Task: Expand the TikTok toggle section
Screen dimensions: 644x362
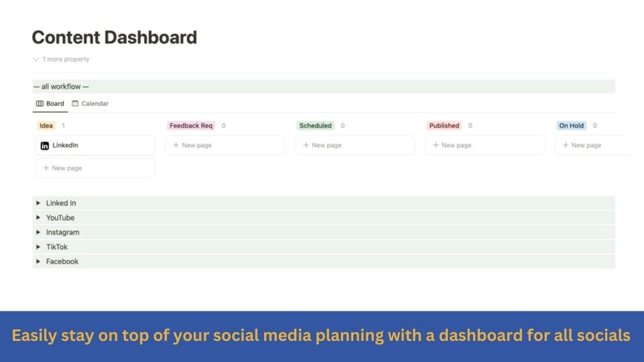Action: click(x=38, y=247)
